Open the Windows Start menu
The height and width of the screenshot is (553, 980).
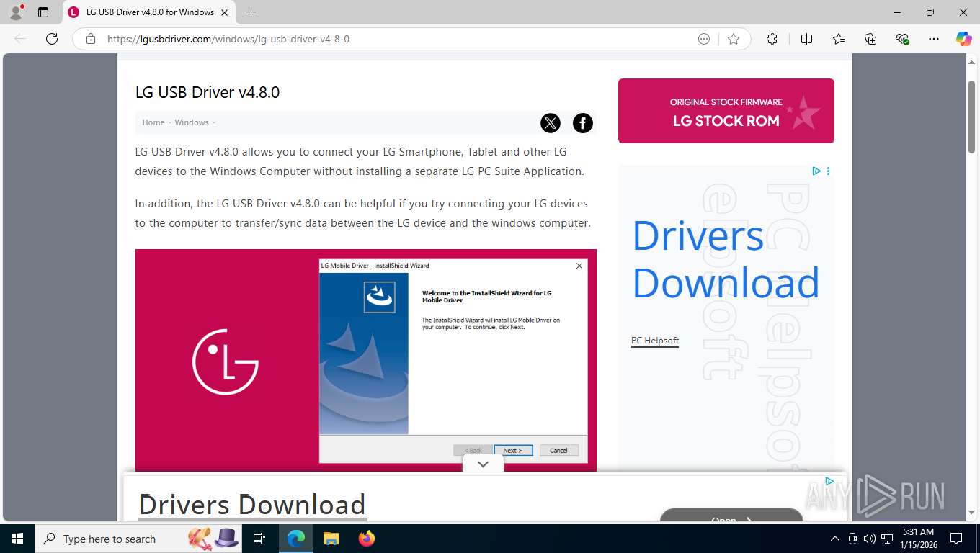coord(17,539)
